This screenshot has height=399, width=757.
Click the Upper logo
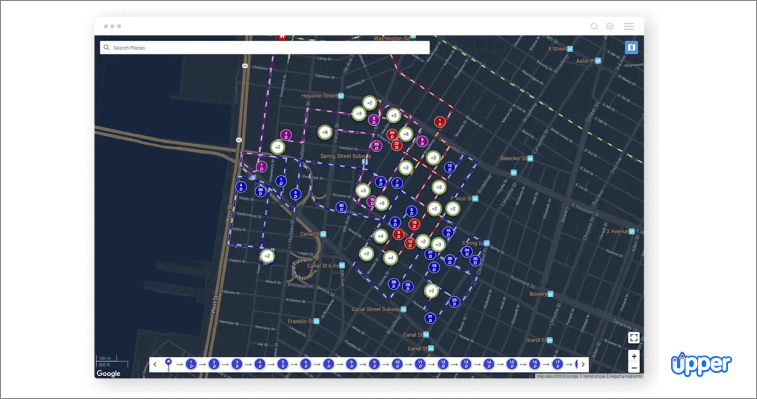click(x=701, y=364)
